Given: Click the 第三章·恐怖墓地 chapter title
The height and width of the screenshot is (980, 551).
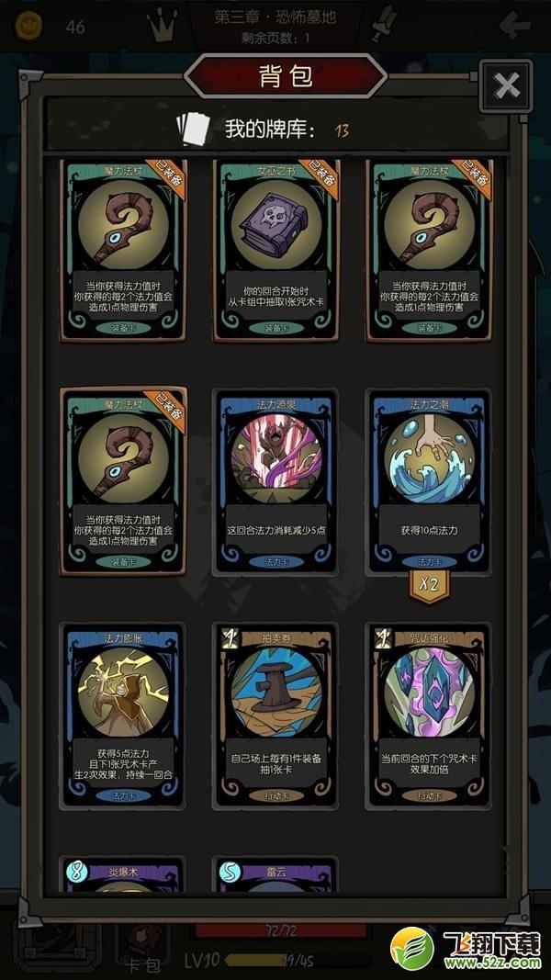Looking at the screenshot, I should click(x=275, y=17).
